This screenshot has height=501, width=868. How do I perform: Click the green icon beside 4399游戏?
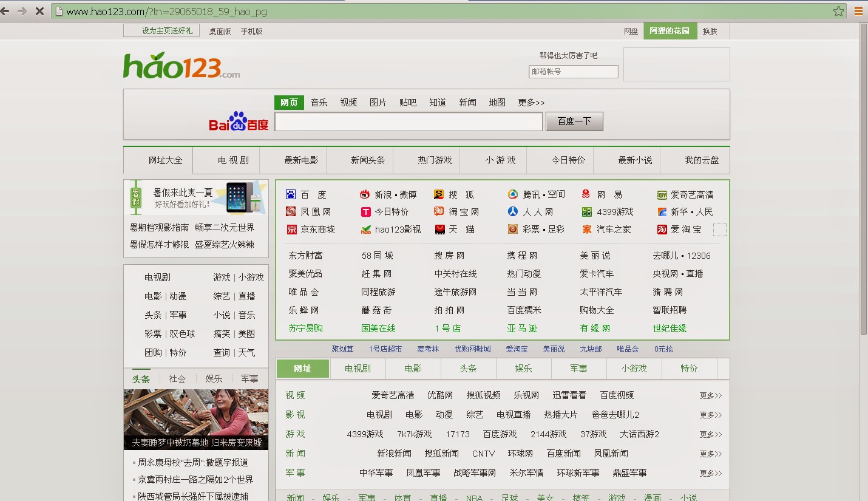[x=586, y=212]
